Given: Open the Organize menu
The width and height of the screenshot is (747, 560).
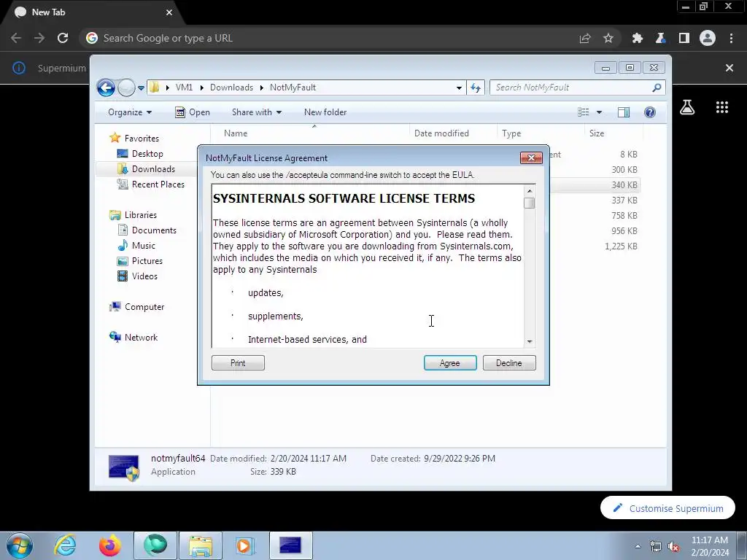Looking at the screenshot, I should tap(130, 112).
